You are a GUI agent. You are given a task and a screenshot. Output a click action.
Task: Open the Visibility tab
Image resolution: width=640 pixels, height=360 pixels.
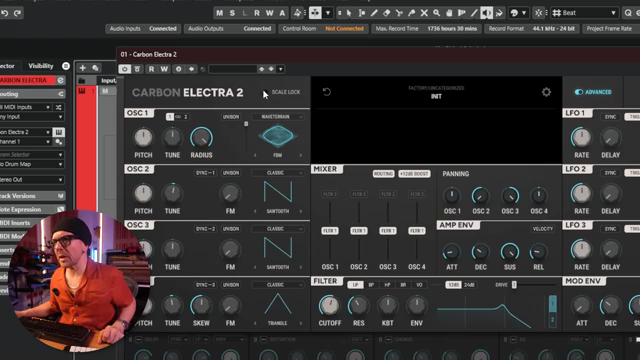(x=41, y=66)
